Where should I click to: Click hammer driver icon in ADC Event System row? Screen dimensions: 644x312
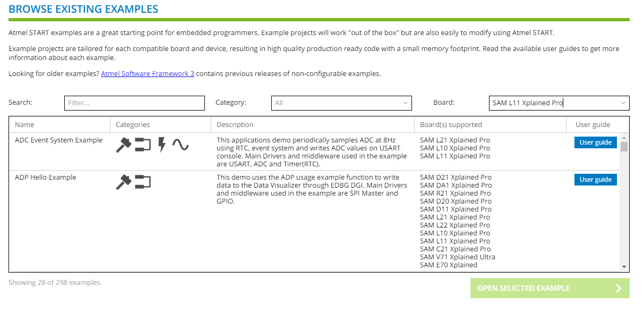point(124,145)
